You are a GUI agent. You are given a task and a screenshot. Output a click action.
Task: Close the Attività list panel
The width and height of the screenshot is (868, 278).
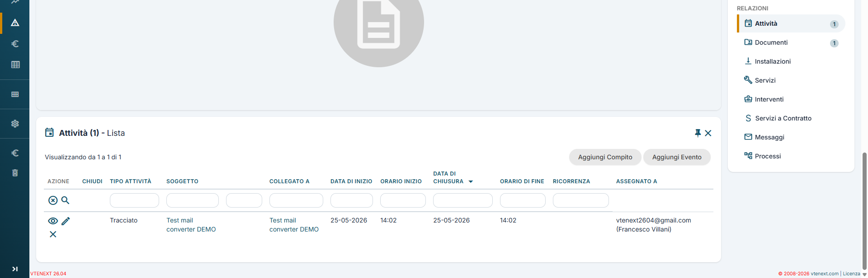(708, 133)
